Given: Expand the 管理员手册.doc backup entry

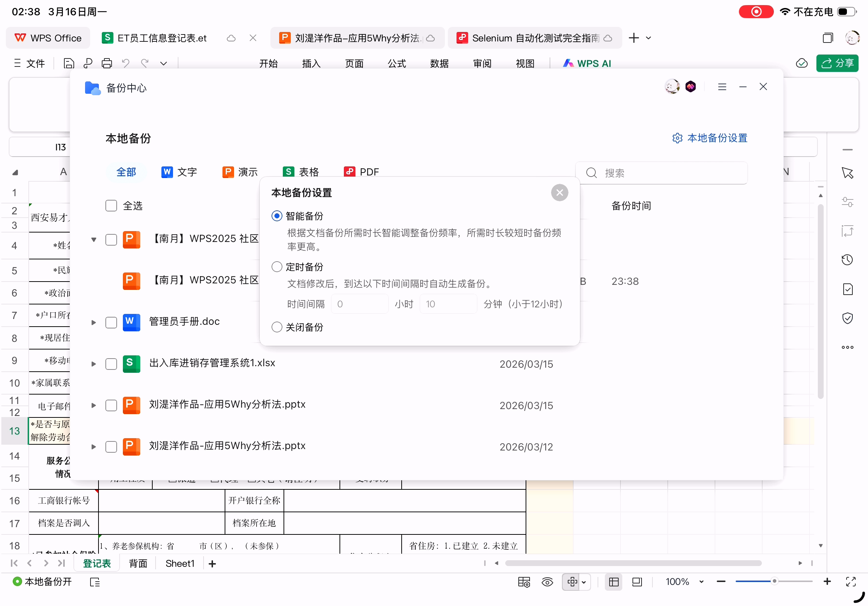Looking at the screenshot, I should [93, 322].
